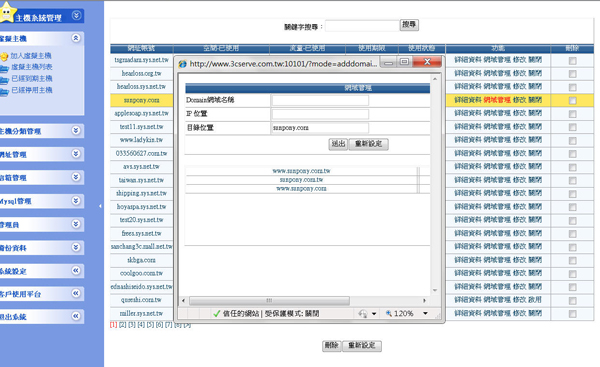The width and height of the screenshot is (600, 367).
Task: Click the Domain網域名稱 input field
Action: pos(320,100)
